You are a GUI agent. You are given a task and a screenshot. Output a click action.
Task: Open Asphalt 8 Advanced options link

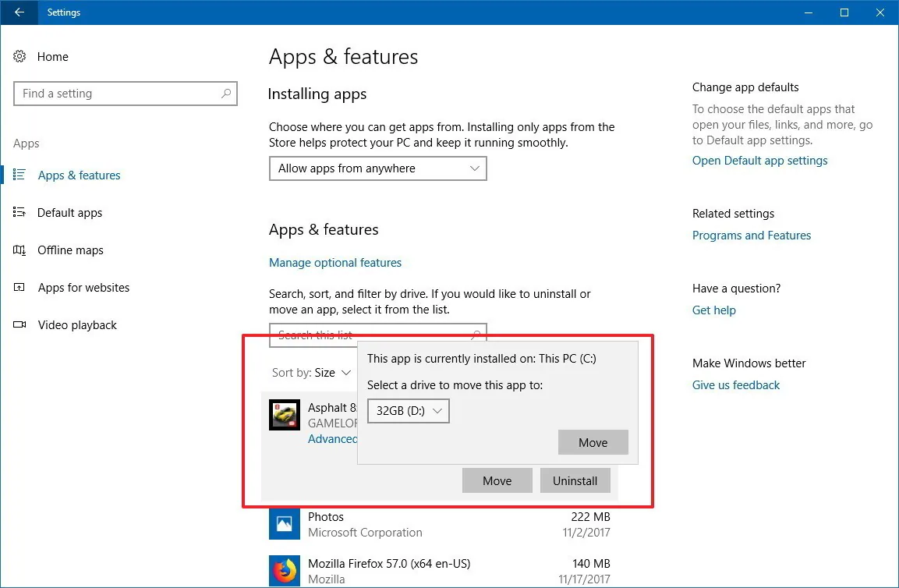[332, 439]
